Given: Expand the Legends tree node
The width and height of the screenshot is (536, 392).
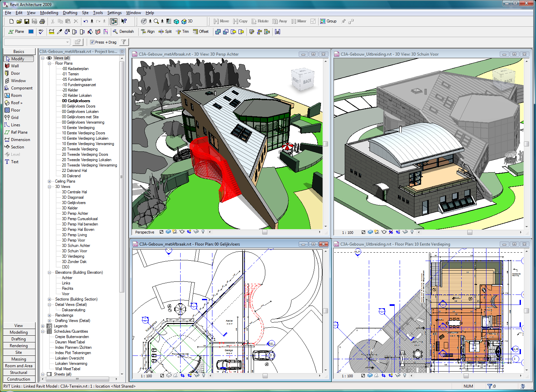Looking at the screenshot, I should (x=43, y=326).
